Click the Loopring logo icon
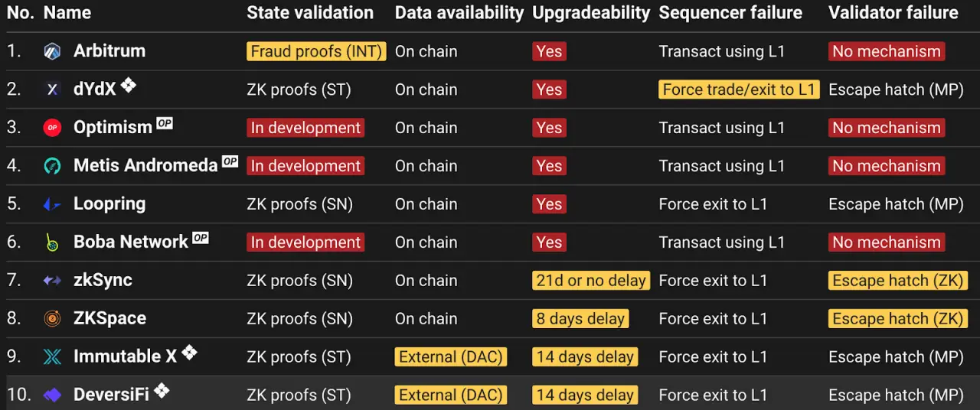980x410 pixels. tap(52, 204)
